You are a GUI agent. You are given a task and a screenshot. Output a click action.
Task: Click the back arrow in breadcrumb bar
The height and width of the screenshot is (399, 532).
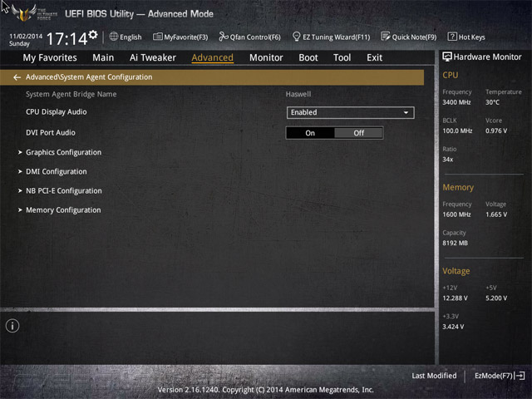17,77
